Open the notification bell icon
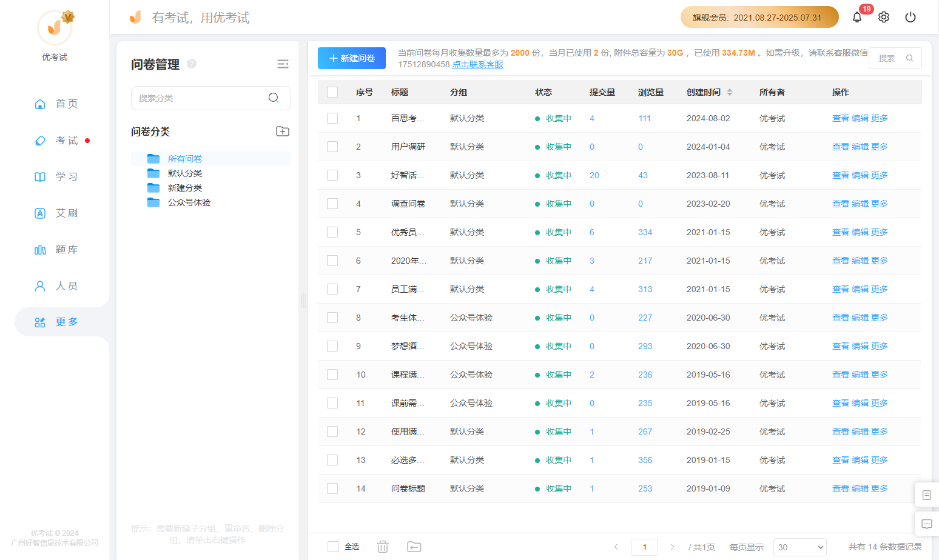The width and height of the screenshot is (939, 560). [857, 17]
